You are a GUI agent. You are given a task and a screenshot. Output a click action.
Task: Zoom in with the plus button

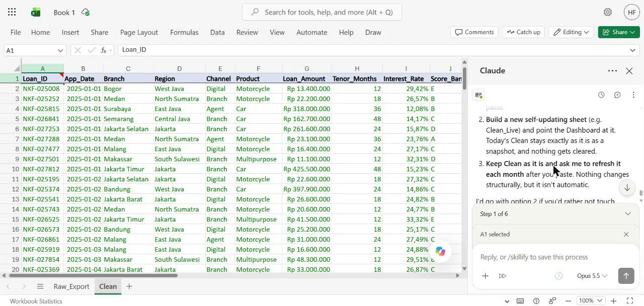[613, 301]
